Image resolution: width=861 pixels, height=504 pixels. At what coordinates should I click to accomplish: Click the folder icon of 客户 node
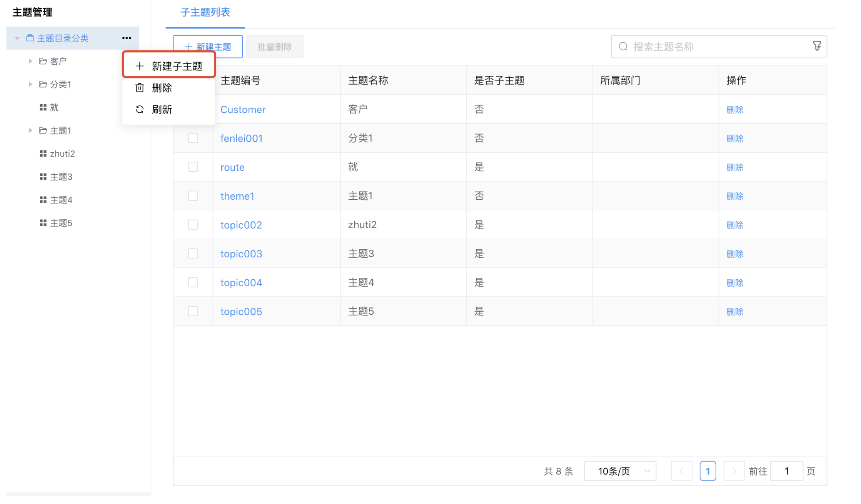tap(43, 61)
